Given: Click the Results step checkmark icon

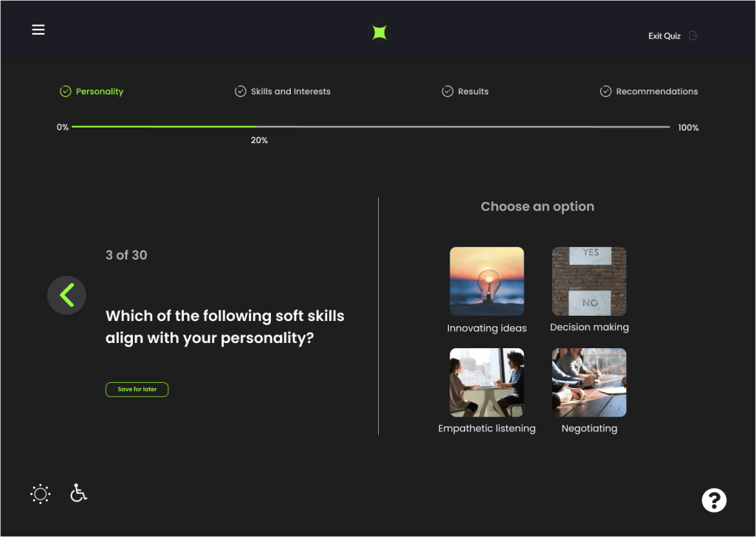Looking at the screenshot, I should pos(447,91).
